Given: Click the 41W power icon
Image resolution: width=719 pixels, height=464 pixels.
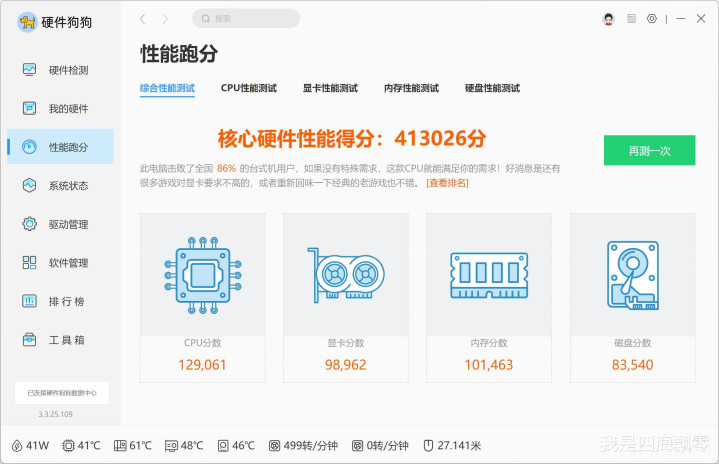Looking at the screenshot, I should pos(17,446).
